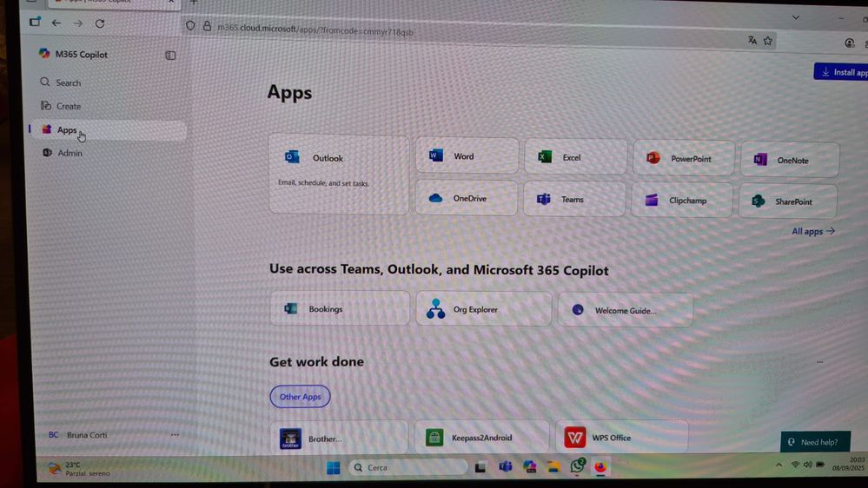
Task: Go forward with the browser forward arrow
Action: tap(78, 23)
